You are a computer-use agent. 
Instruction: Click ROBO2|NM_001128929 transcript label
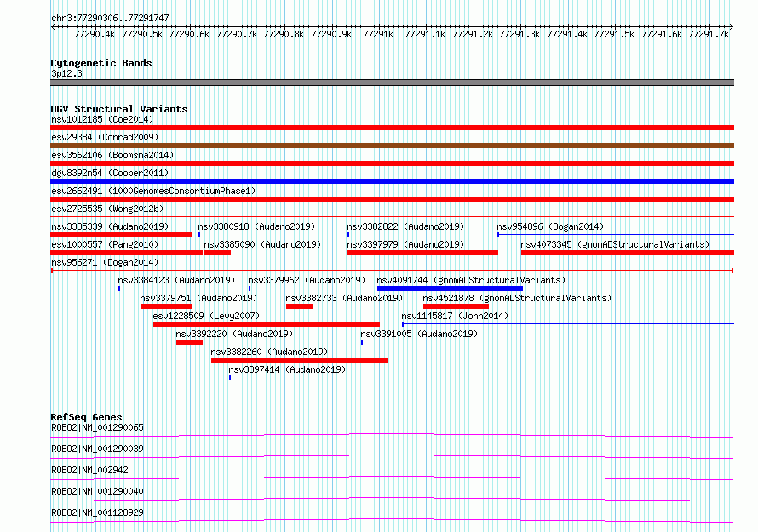pos(97,512)
